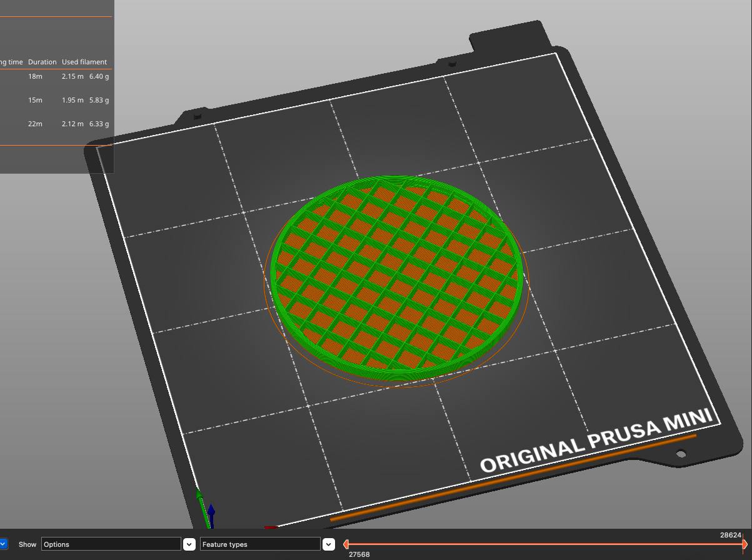The width and height of the screenshot is (752, 560).
Task: Open the Feature types combo box
Action: point(260,544)
